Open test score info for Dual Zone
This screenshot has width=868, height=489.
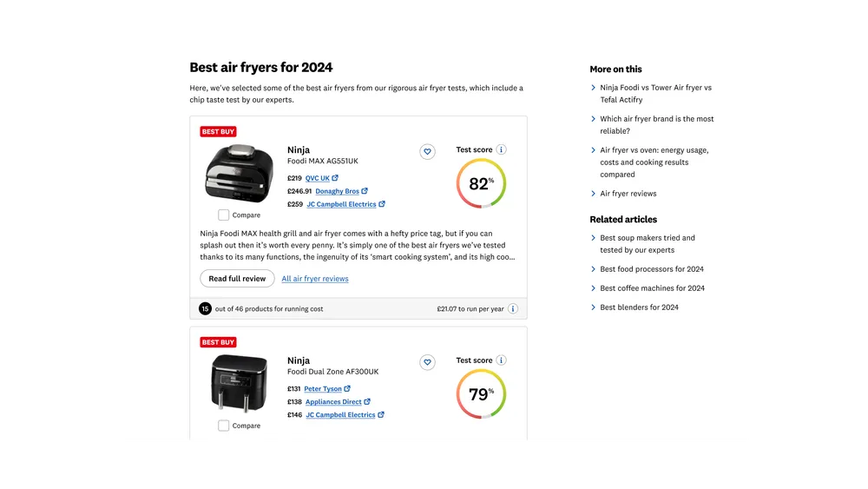[501, 360]
